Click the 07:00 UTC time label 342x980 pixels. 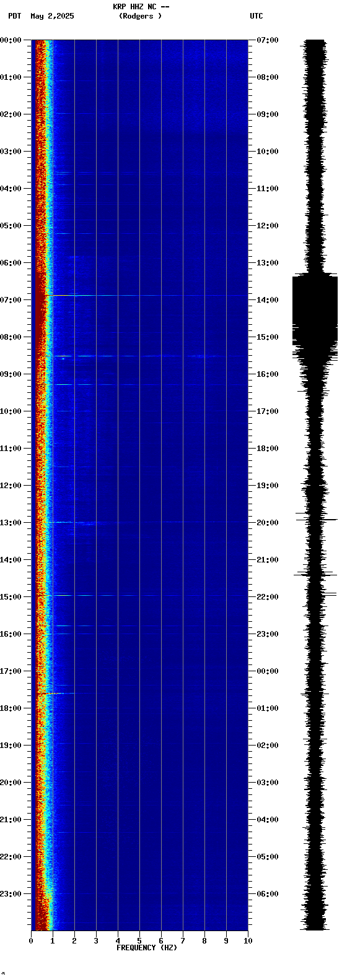pos(268,40)
